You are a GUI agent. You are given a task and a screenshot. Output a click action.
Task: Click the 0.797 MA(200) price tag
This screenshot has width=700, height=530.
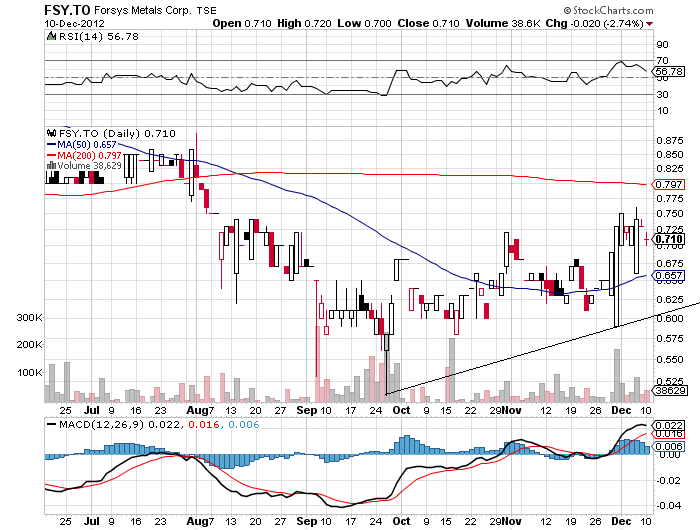tap(668, 184)
